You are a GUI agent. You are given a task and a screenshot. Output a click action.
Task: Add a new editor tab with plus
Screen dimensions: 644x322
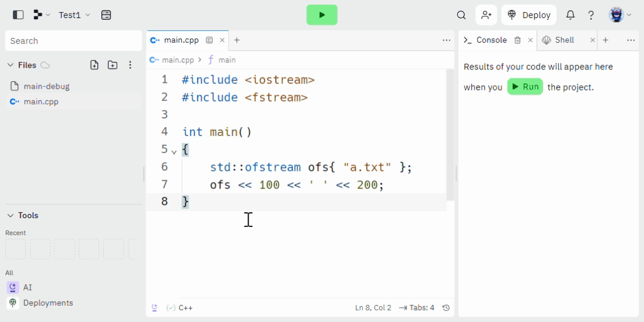coord(237,40)
